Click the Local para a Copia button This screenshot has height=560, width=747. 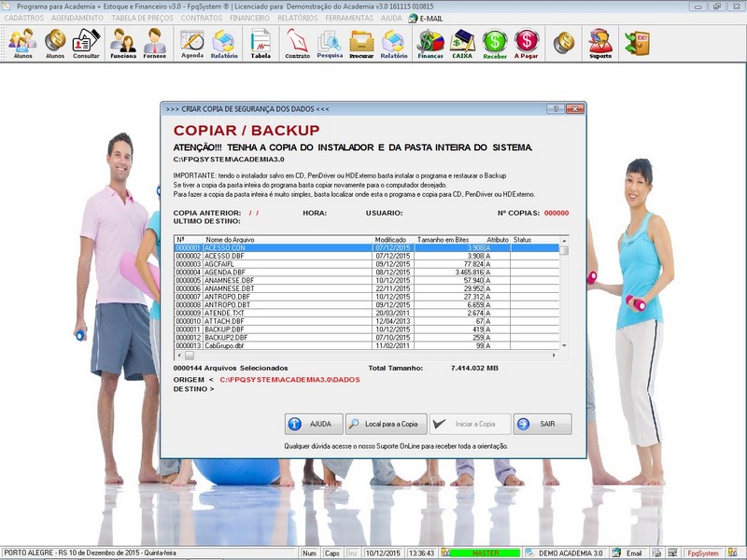click(386, 424)
